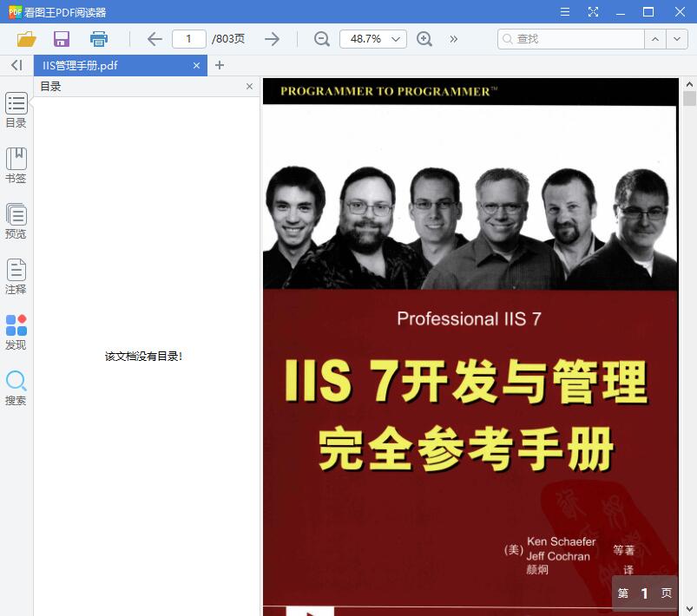Click the vertical scrollbar up arrow
The image size is (697, 616).
pyautogui.click(x=689, y=84)
